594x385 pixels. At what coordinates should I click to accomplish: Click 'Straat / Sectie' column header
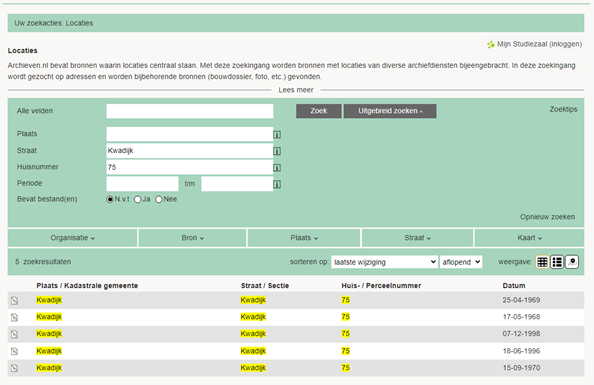pyautogui.click(x=265, y=286)
